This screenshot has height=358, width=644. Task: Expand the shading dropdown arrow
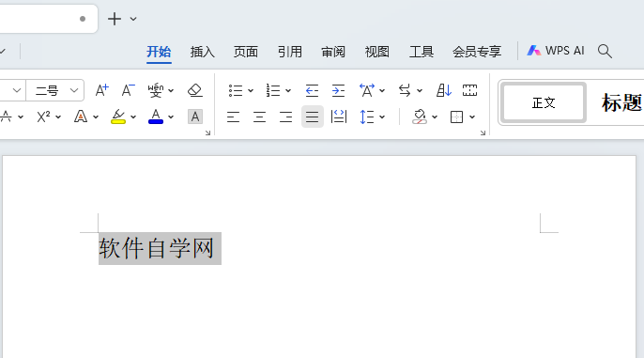click(435, 117)
